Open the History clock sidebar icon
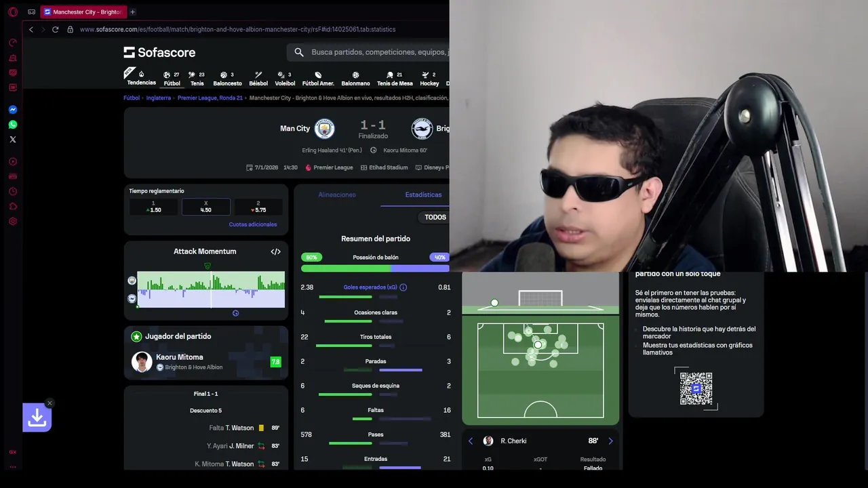The image size is (868, 488). point(13,191)
